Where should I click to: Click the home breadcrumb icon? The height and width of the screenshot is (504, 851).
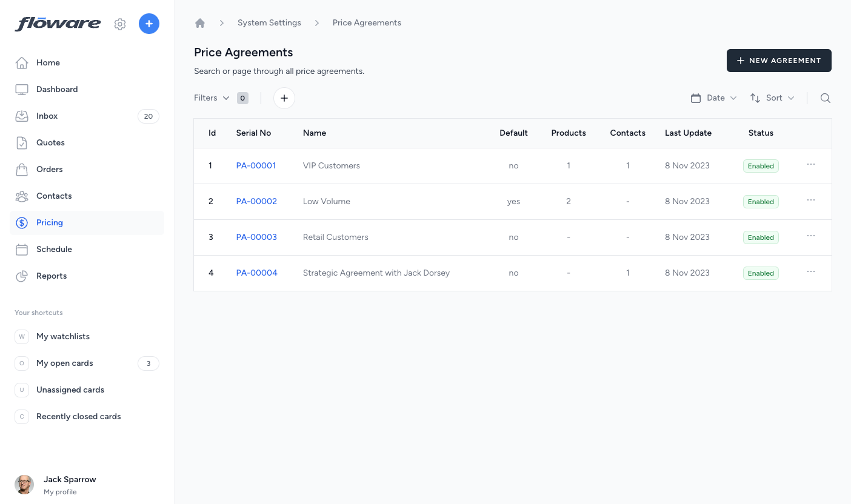(200, 23)
